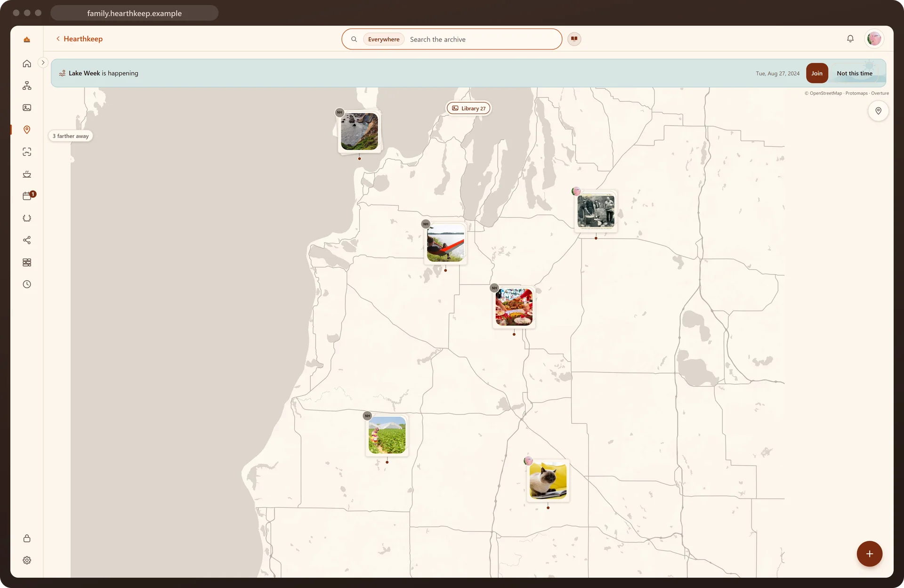904x588 pixels.
Task: Open the photo library icon in the sidebar
Action: (27, 108)
